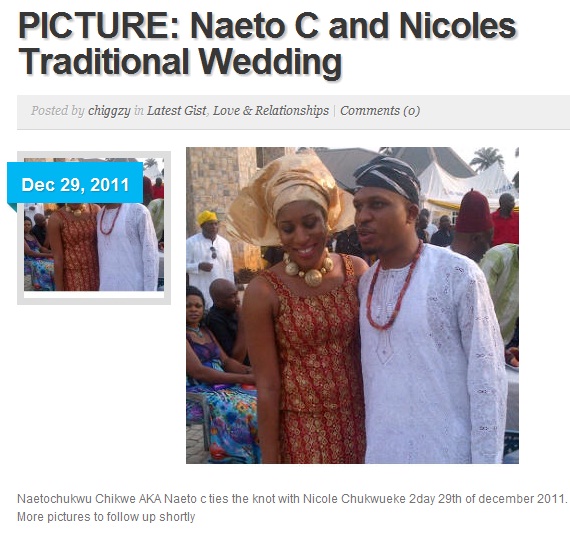This screenshot has width=570, height=534.
Task: Click the bride's gold headwrap in photo
Action: tap(291, 194)
